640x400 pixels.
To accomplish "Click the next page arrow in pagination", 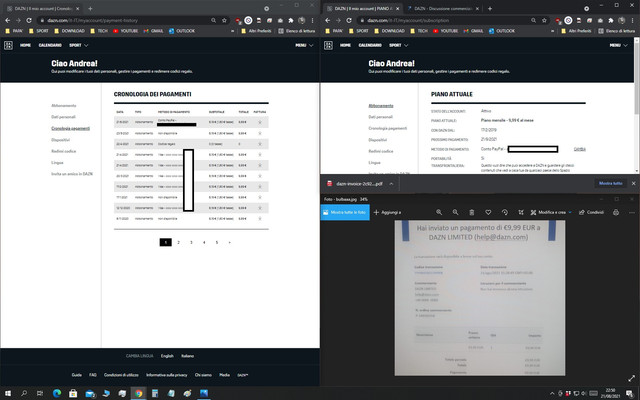I will (x=230, y=242).
